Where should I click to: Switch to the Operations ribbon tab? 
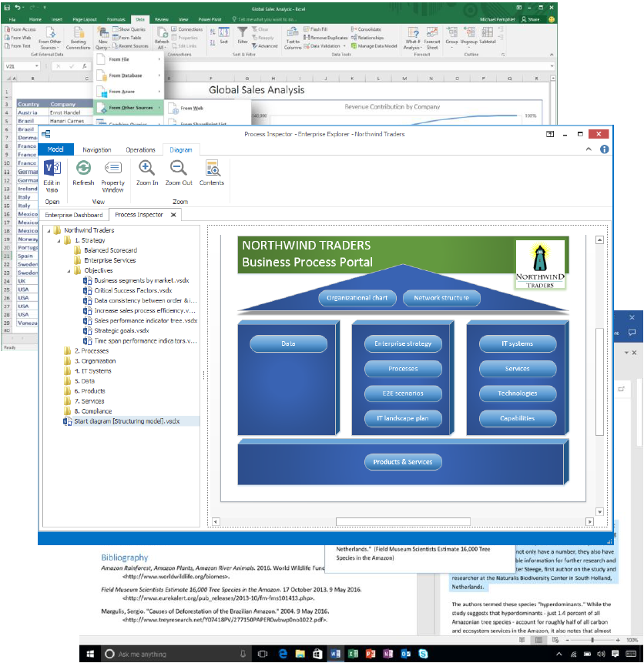[140, 149]
